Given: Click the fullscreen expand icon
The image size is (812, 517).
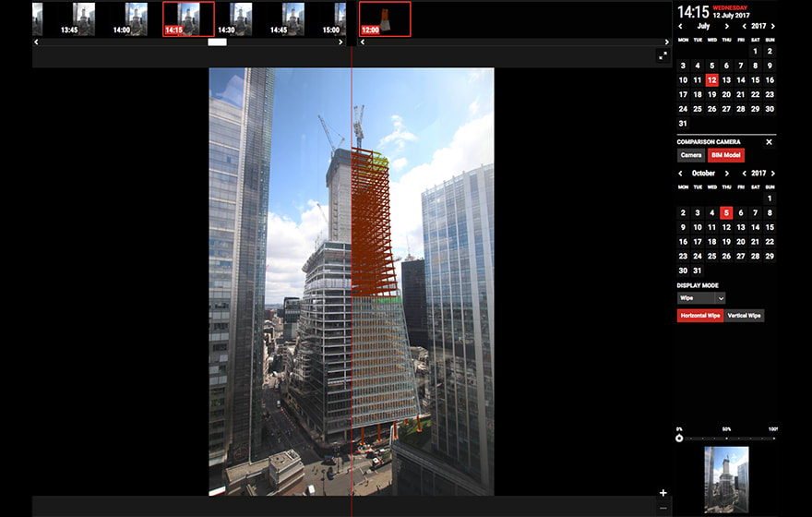Looking at the screenshot, I should point(663,55).
